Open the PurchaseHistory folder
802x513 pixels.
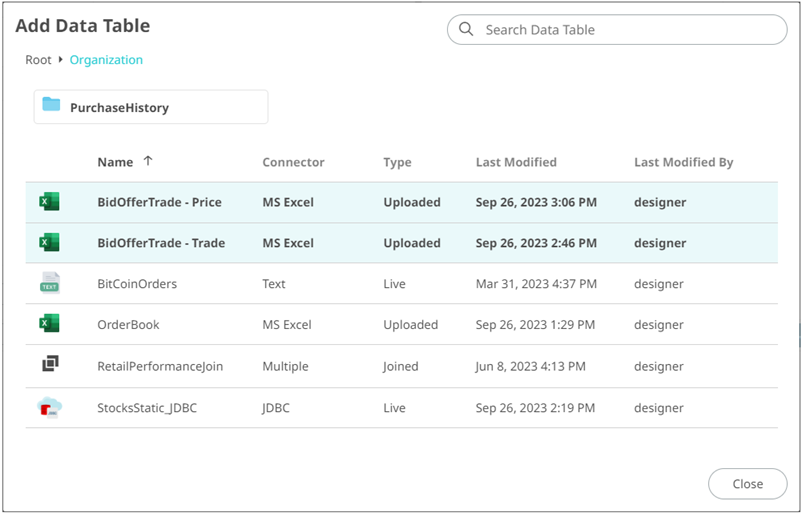(x=119, y=107)
